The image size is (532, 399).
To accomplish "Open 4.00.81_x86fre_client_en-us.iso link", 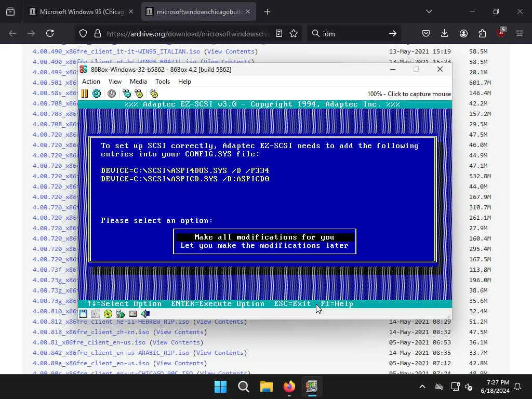I will pyautogui.click(x=89, y=342).
